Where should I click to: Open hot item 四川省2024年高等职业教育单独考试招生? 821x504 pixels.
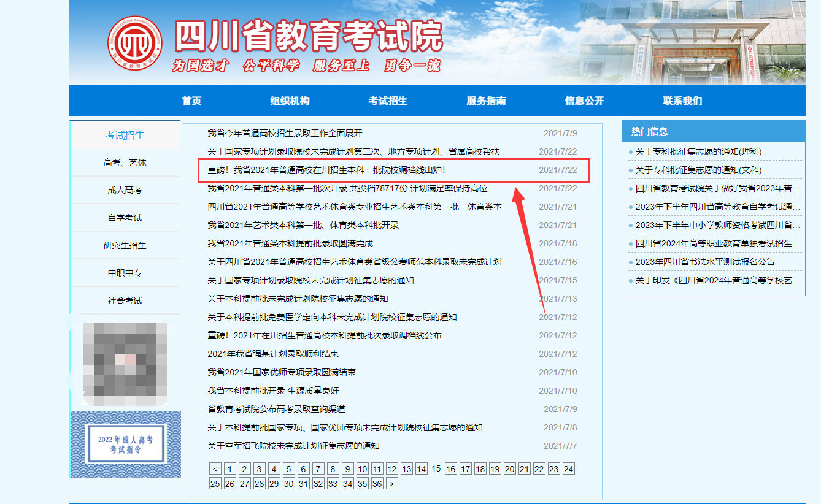click(x=718, y=243)
